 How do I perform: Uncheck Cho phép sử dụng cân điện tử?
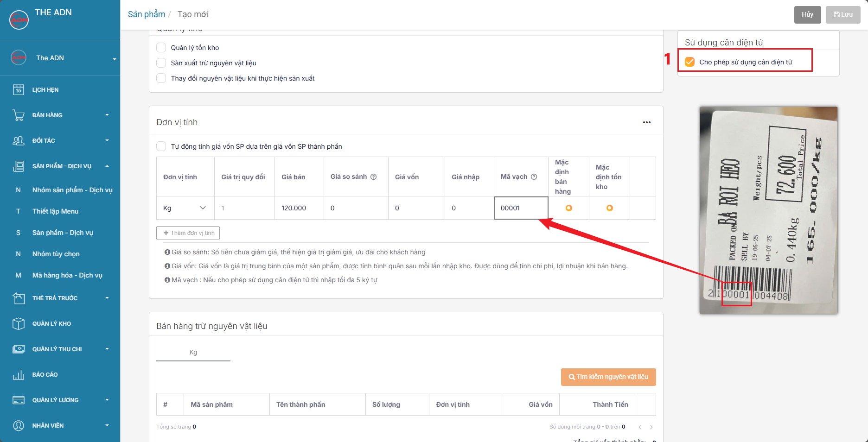click(690, 62)
